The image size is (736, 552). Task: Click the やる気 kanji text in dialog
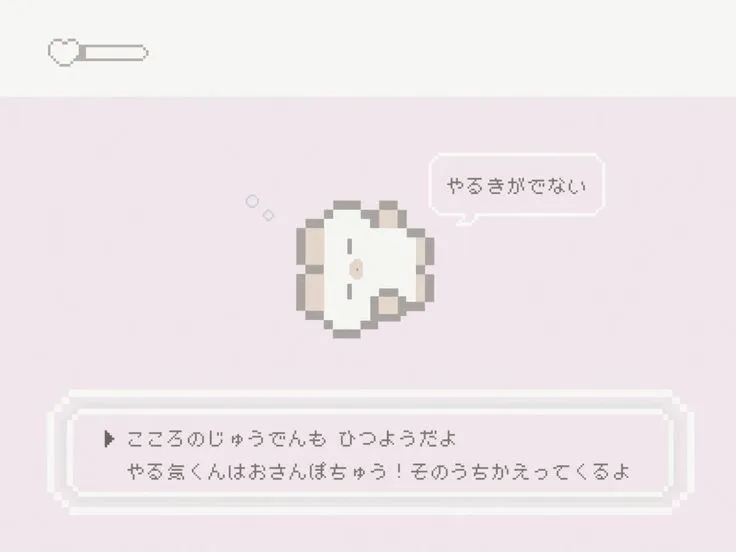pyautogui.click(x=158, y=471)
